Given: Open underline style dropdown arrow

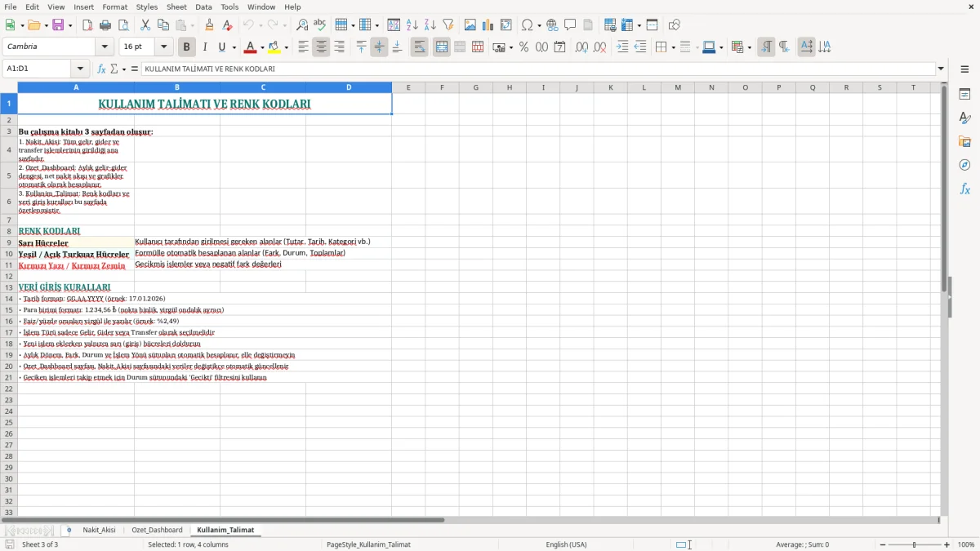Looking at the screenshot, I should 234,47.
